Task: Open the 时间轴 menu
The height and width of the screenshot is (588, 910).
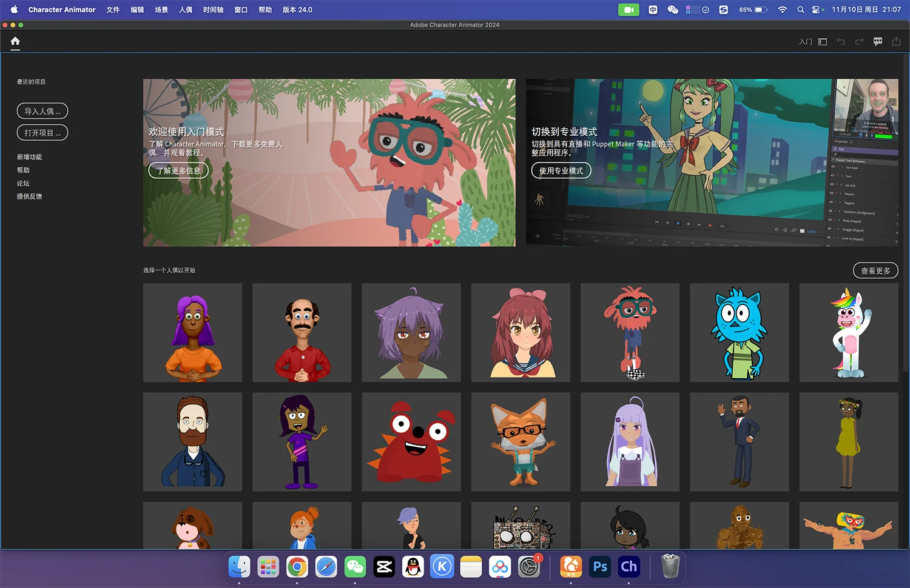Action: click(213, 10)
